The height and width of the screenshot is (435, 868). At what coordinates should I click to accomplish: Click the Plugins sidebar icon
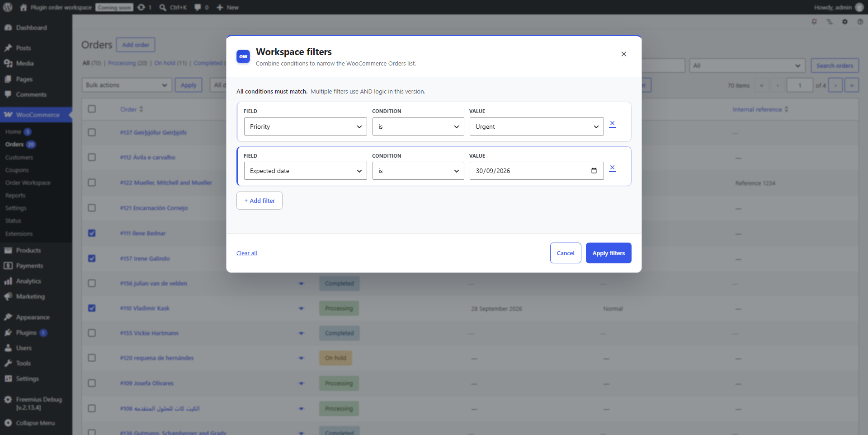point(8,332)
